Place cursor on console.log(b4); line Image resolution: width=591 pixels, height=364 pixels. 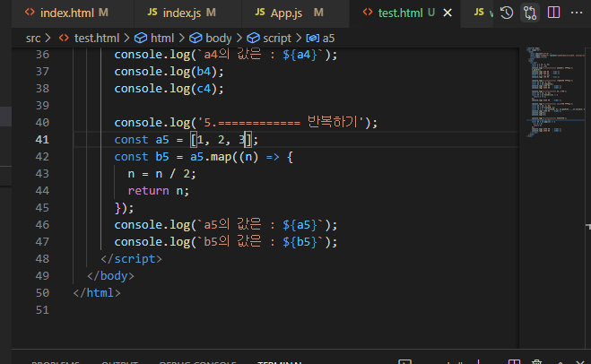coord(169,72)
